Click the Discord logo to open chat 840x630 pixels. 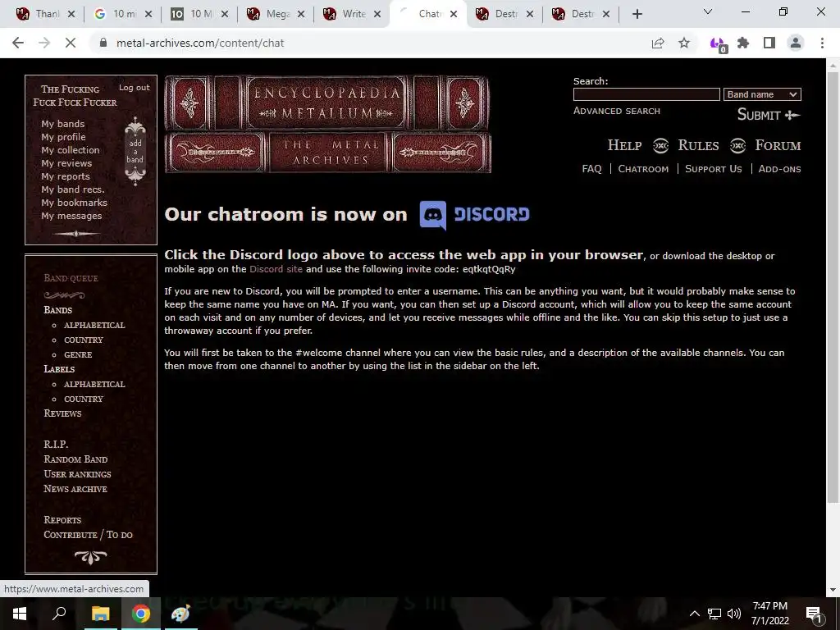(475, 215)
